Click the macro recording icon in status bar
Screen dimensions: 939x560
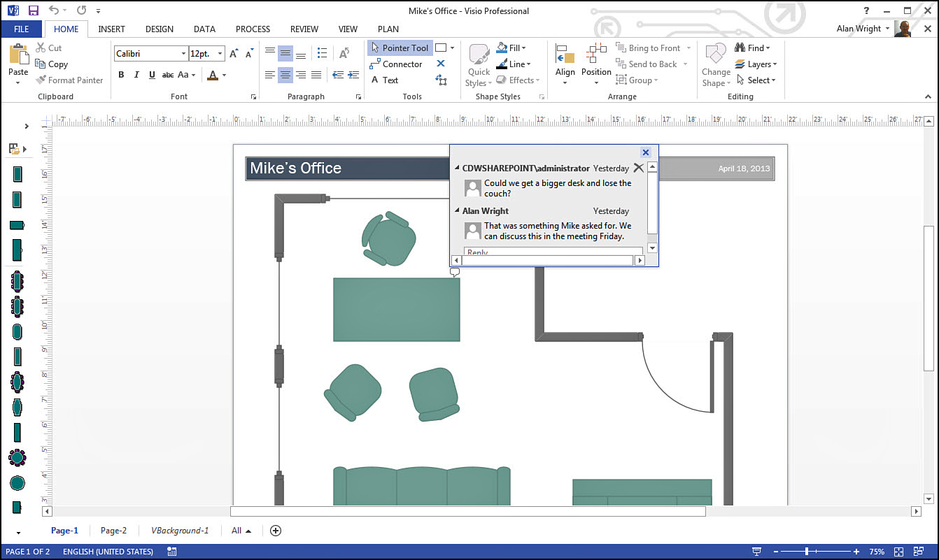[x=172, y=552]
